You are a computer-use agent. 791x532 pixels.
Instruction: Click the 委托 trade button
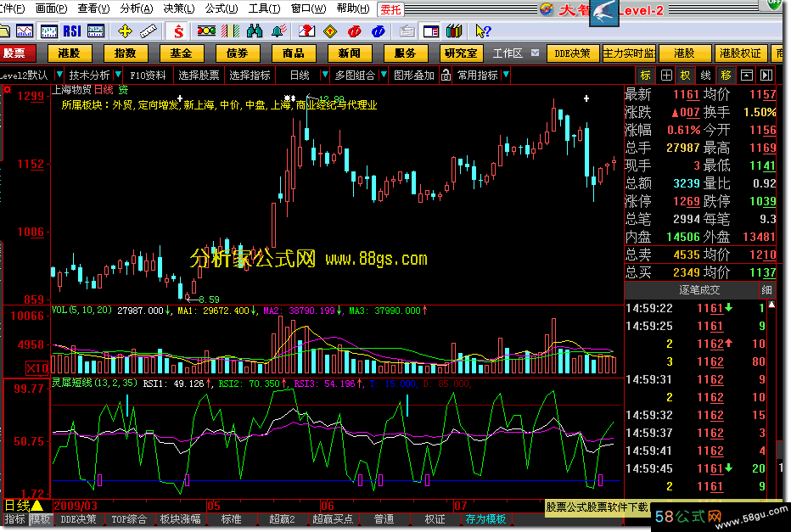coord(390,9)
